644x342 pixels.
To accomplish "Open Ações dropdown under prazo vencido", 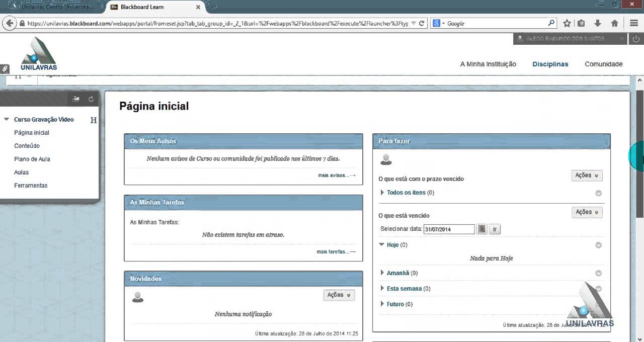I will [x=587, y=176].
